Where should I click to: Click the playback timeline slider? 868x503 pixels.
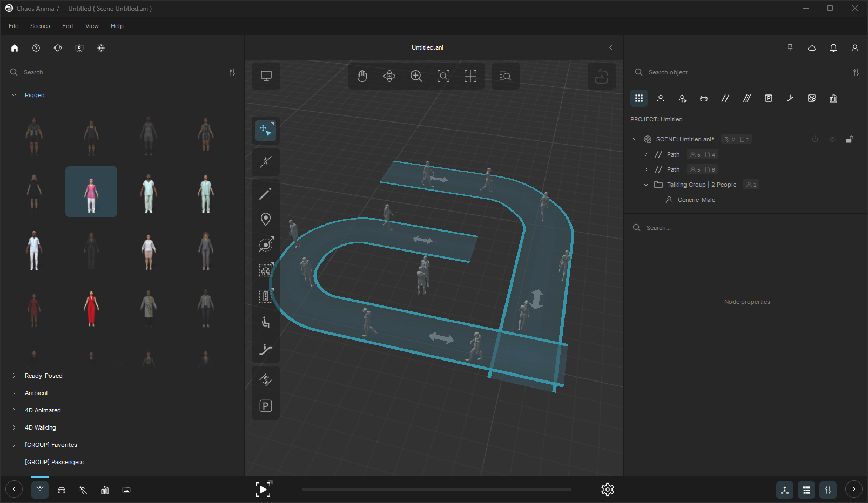(x=436, y=490)
